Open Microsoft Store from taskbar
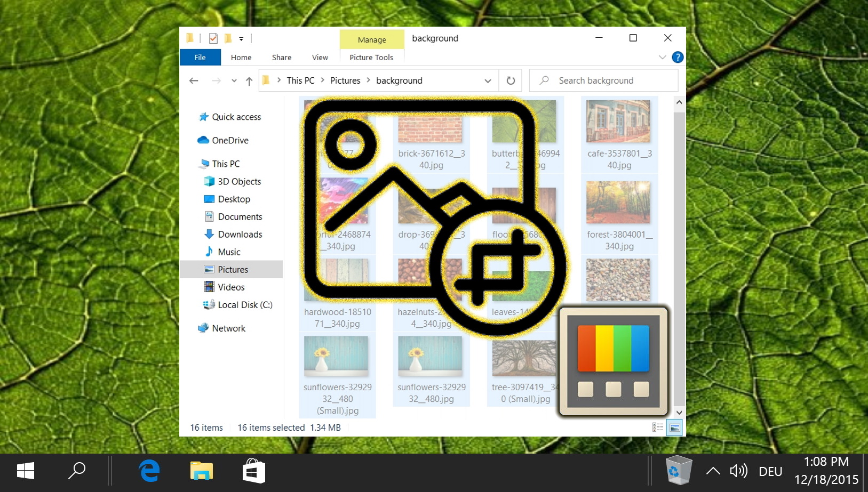 point(253,471)
